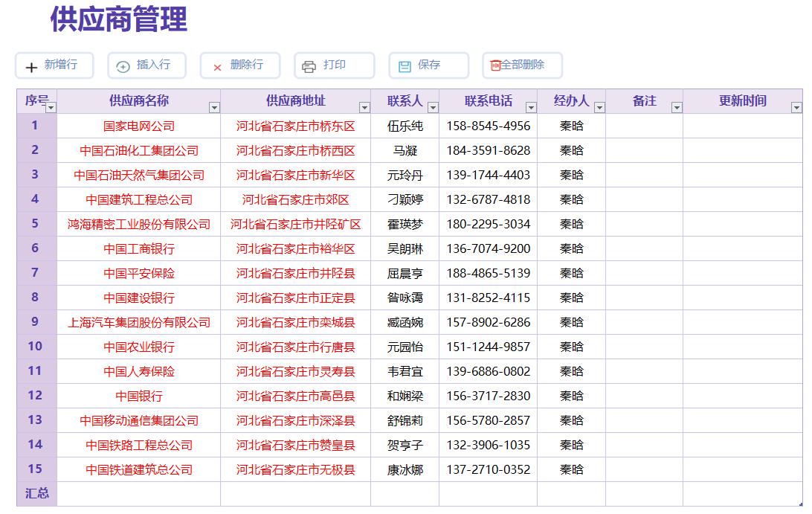Click the 删除行 button label

tap(247, 65)
